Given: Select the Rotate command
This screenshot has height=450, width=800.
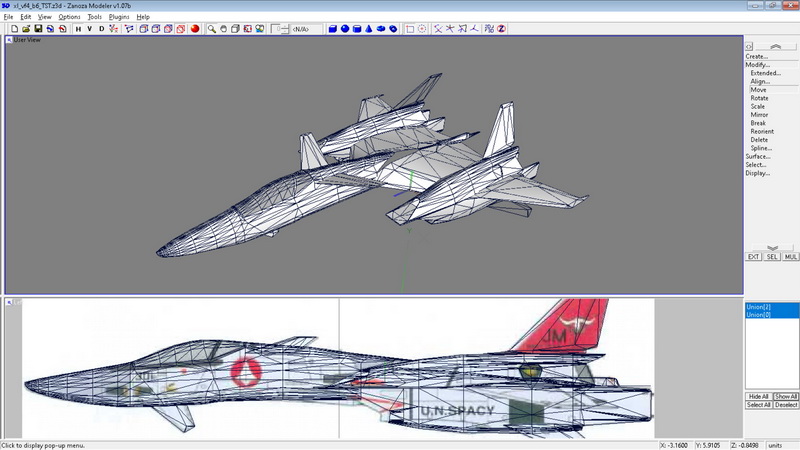Looking at the screenshot, I should coord(759,98).
